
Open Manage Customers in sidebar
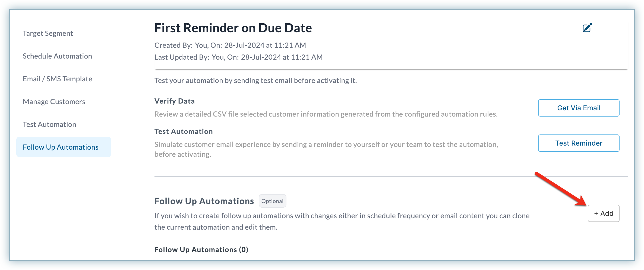[x=54, y=102]
